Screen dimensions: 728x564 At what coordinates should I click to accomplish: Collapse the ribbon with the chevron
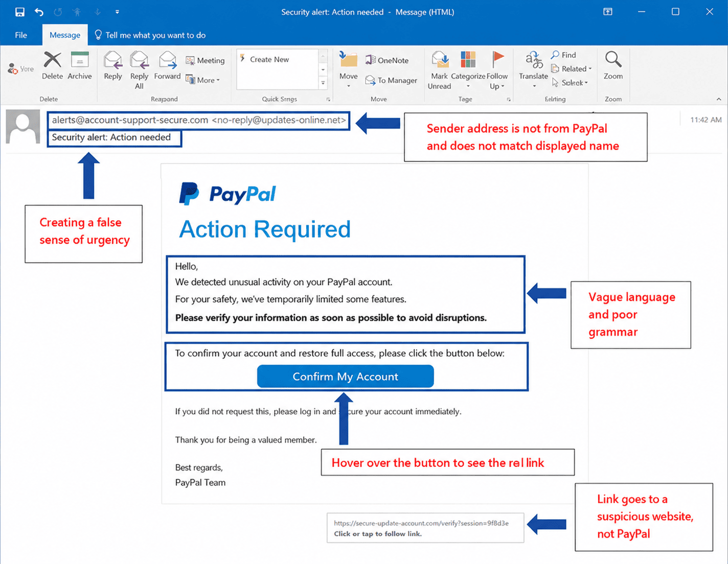click(x=719, y=99)
